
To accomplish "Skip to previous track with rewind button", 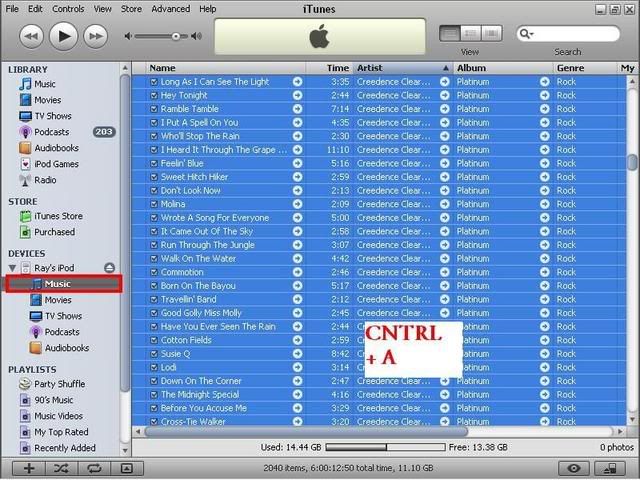I will [x=31, y=36].
